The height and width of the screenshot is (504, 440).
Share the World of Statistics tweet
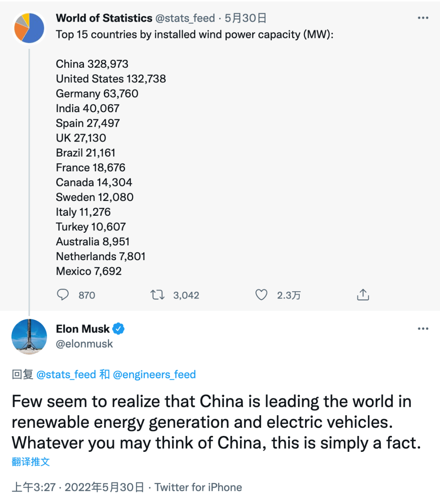tap(363, 294)
